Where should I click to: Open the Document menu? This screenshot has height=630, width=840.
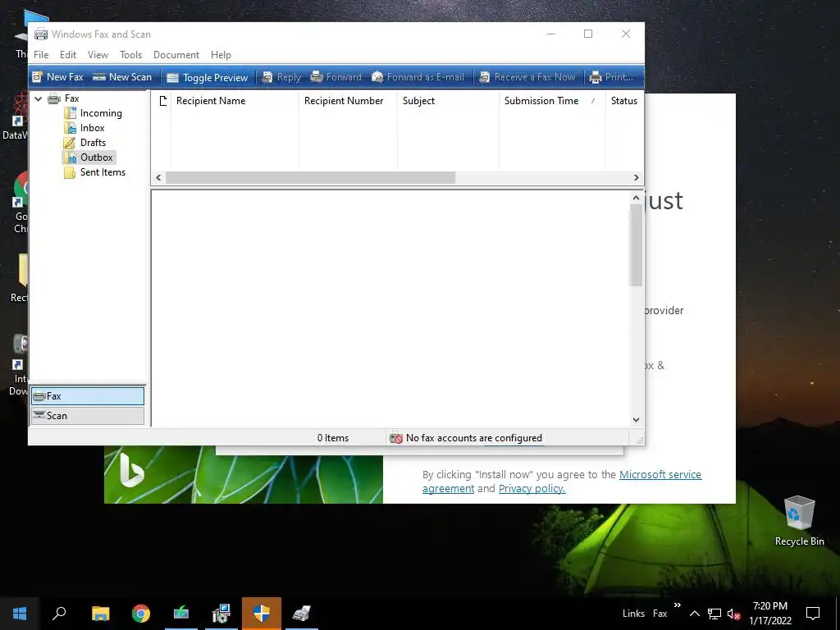(x=176, y=55)
